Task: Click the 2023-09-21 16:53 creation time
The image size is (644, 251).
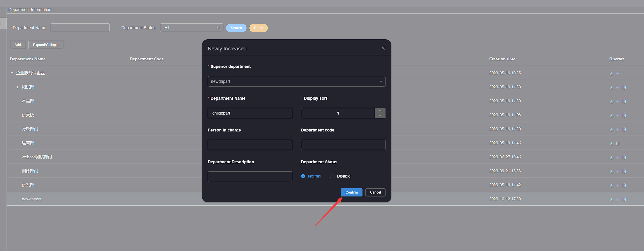Action: tap(505, 171)
